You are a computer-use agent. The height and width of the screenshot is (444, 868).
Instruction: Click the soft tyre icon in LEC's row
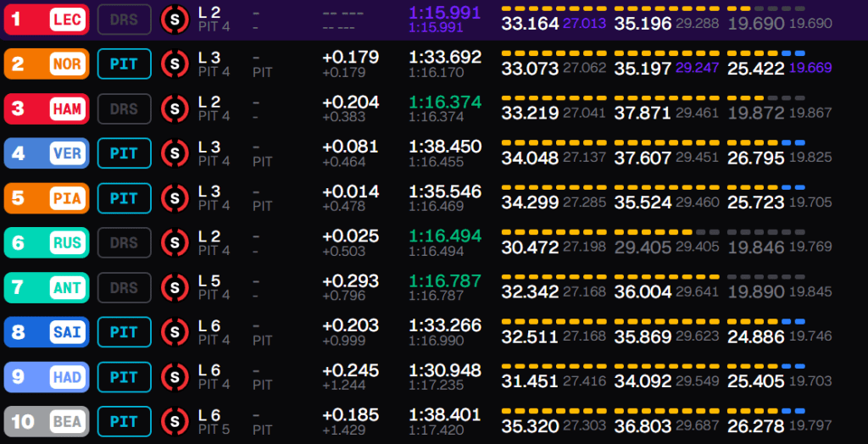click(175, 19)
